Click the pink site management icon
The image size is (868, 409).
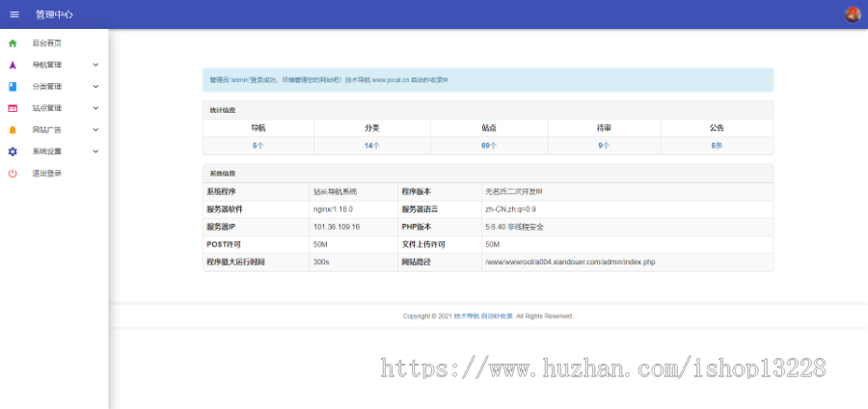(x=13, y=108)
